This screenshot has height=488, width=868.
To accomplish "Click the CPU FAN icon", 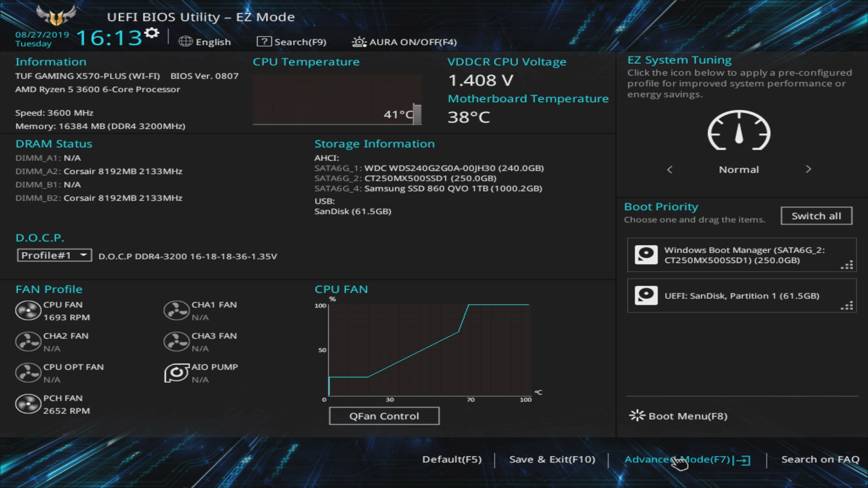I will click(x=28, y=311).
